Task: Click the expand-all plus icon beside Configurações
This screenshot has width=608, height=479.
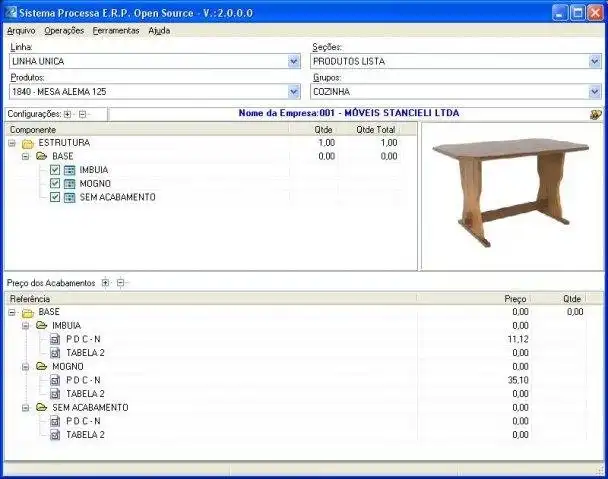Action: pos(67,114)
